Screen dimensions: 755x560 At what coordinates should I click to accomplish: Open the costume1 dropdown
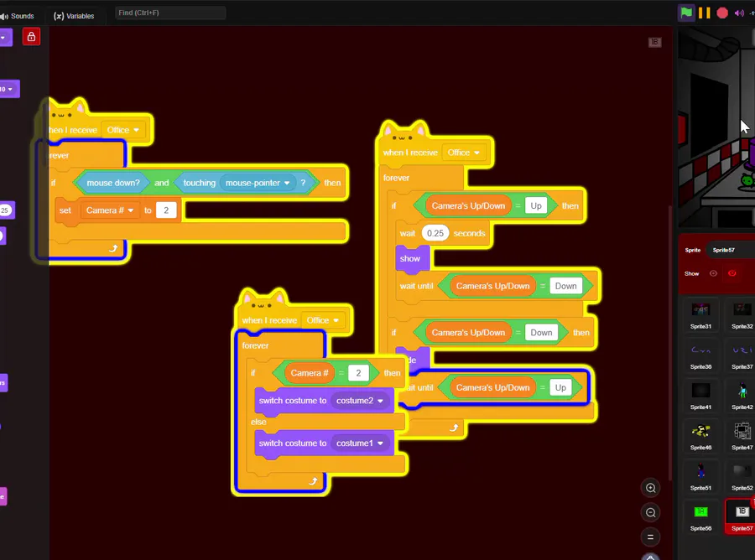coord(359,443)
